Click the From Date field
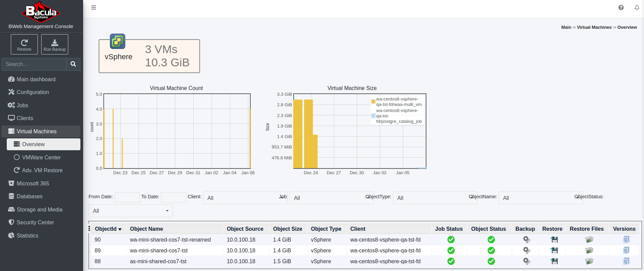The width and height of the screenshot is (644, 271). (x=127, y=198)
